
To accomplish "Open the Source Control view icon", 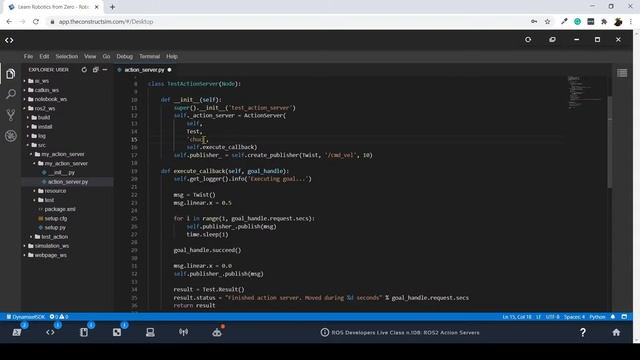I will tap(11, 115).
